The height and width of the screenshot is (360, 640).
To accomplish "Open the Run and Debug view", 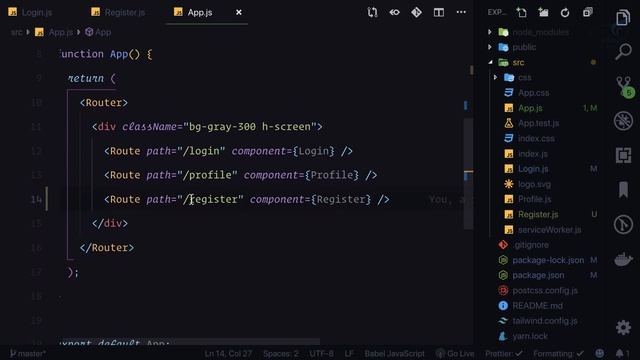I will [623, 121].
